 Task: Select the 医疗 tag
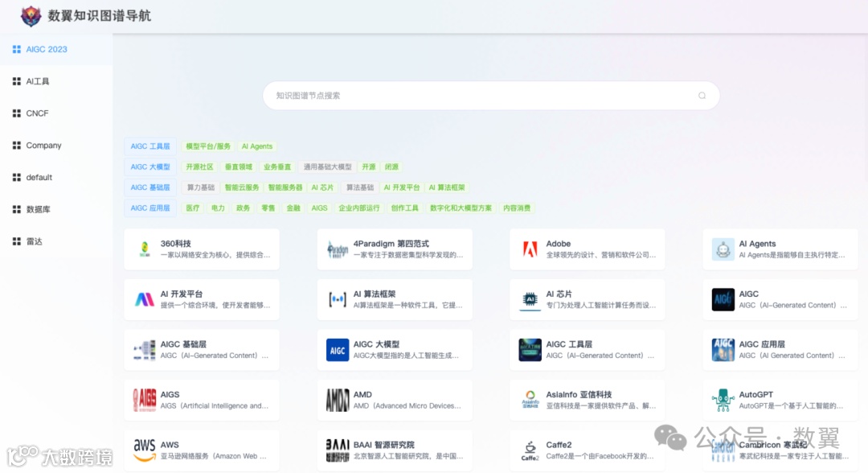click(x=193, y=208)
